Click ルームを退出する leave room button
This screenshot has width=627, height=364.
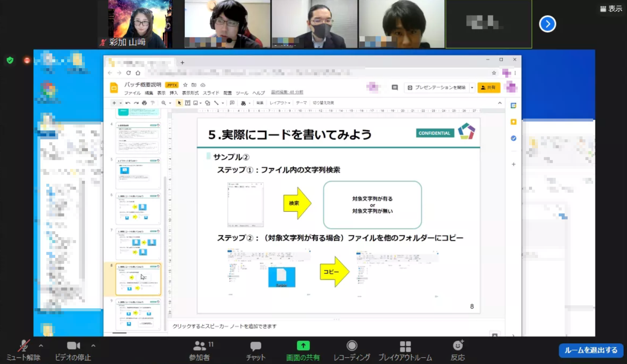tap(591, 350)
